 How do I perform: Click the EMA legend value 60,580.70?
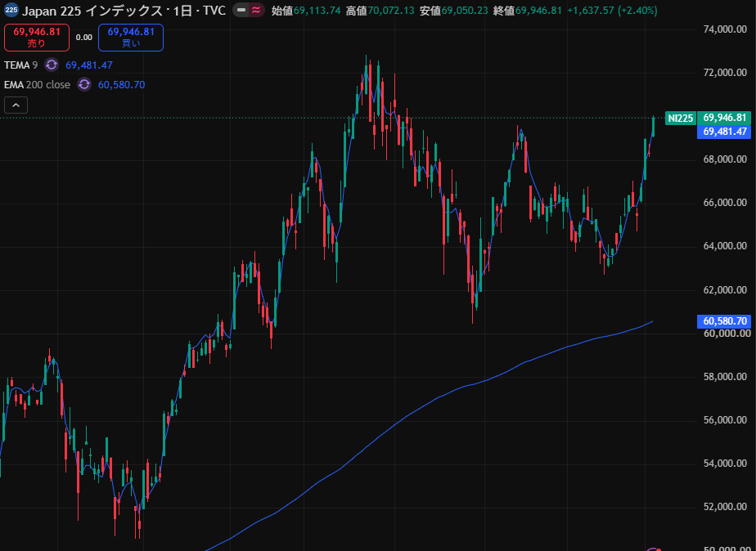click(121, 85)
